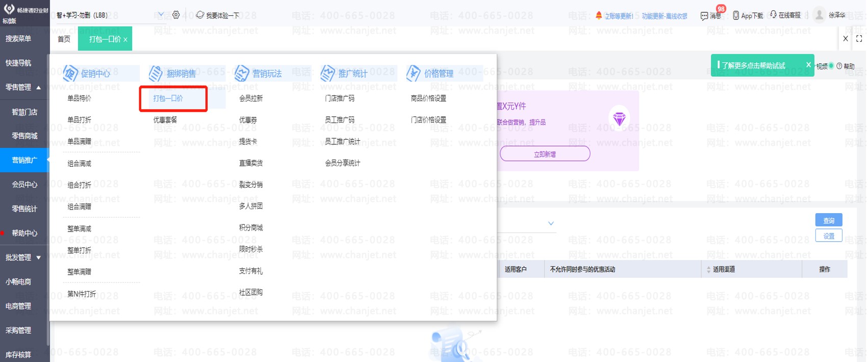The image size is (868, 362).
Task: Click the user avatar icon
Action: click(819, 15)
